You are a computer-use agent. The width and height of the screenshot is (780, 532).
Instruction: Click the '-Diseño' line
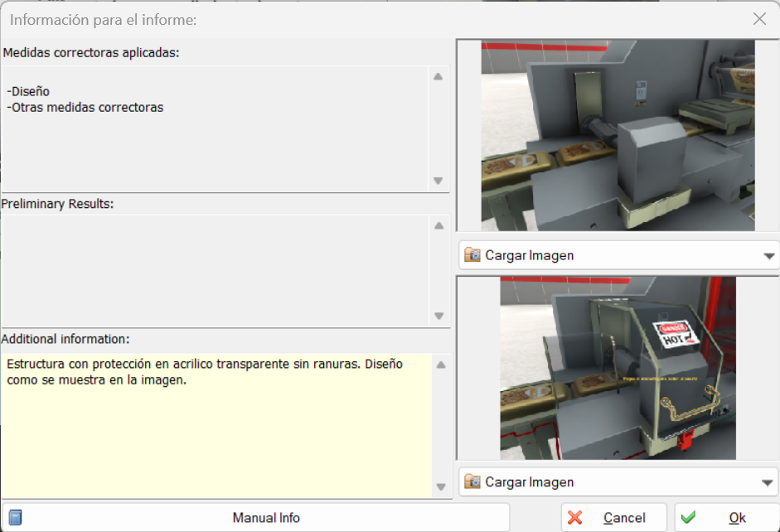click(28, 91)
